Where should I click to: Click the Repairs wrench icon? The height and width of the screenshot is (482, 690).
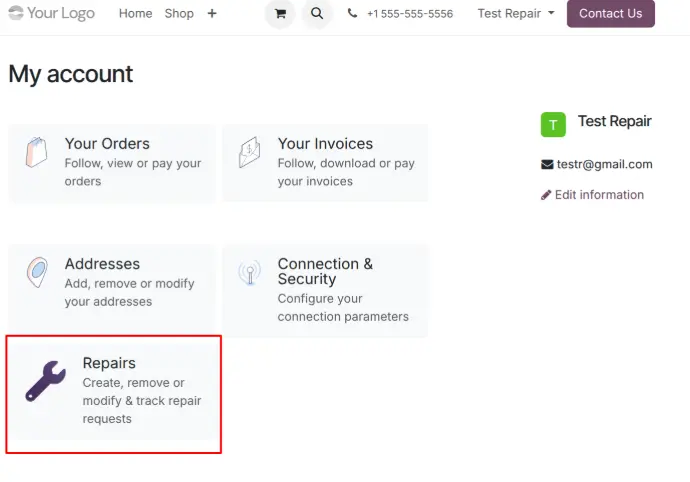(x=45, y=381)
